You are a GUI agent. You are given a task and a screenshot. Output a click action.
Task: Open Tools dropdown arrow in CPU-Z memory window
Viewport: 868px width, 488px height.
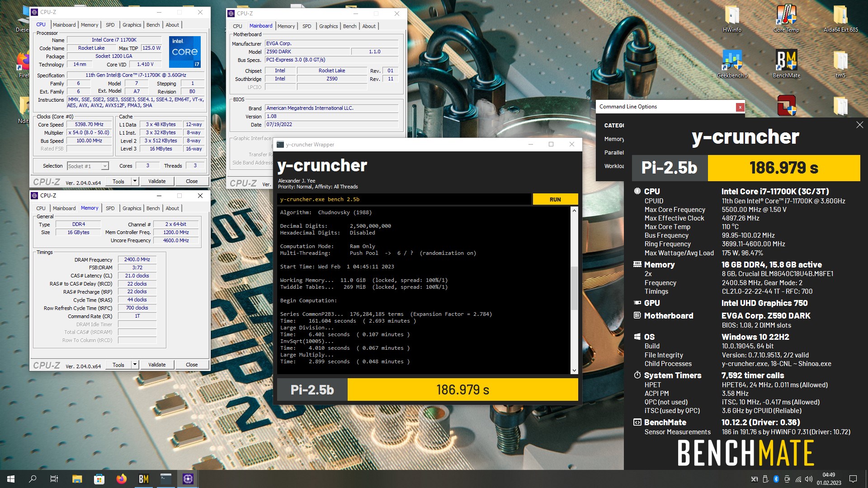tap(135, 365)
